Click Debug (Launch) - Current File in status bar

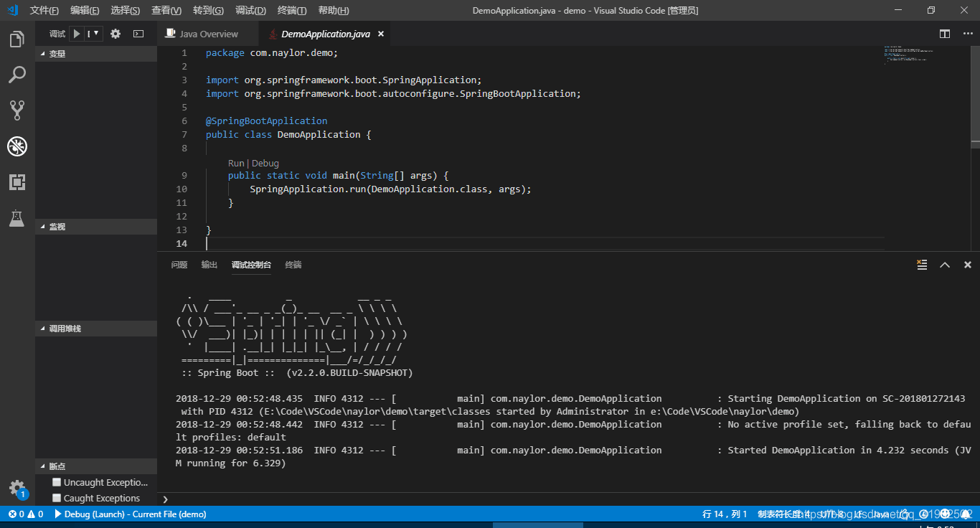click(131, 514)
